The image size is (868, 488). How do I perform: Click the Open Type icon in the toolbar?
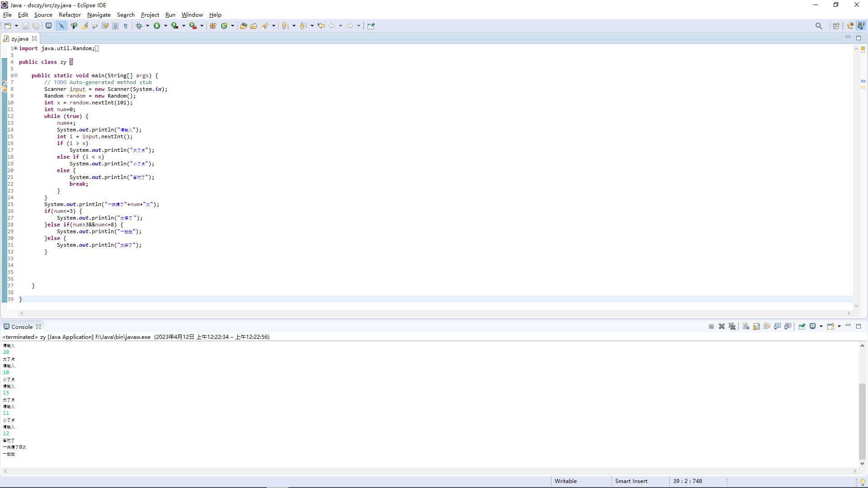coord(243,26)
